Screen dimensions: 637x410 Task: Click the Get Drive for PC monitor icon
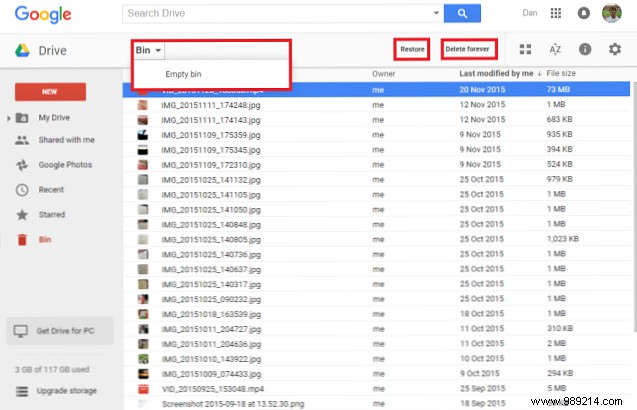click(20, 331)
